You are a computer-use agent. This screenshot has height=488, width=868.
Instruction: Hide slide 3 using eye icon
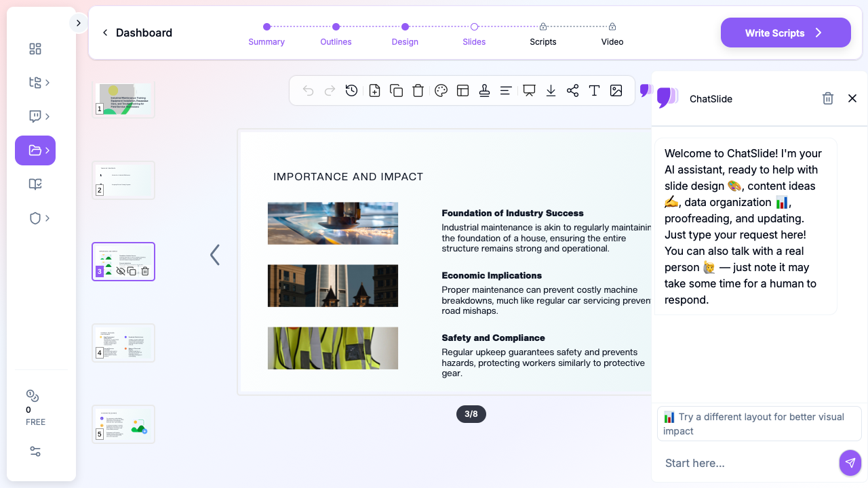[x=121, y=271]
